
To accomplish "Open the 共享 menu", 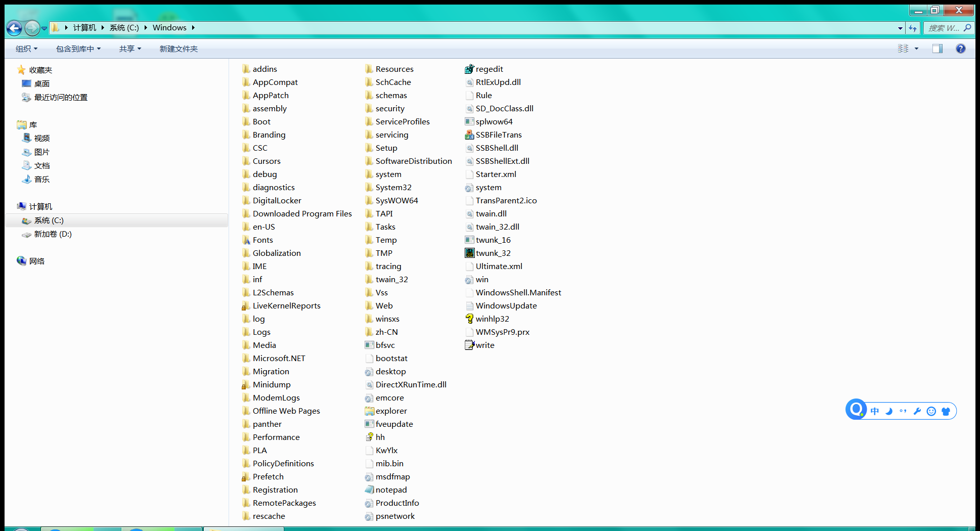I will (130, 49).
